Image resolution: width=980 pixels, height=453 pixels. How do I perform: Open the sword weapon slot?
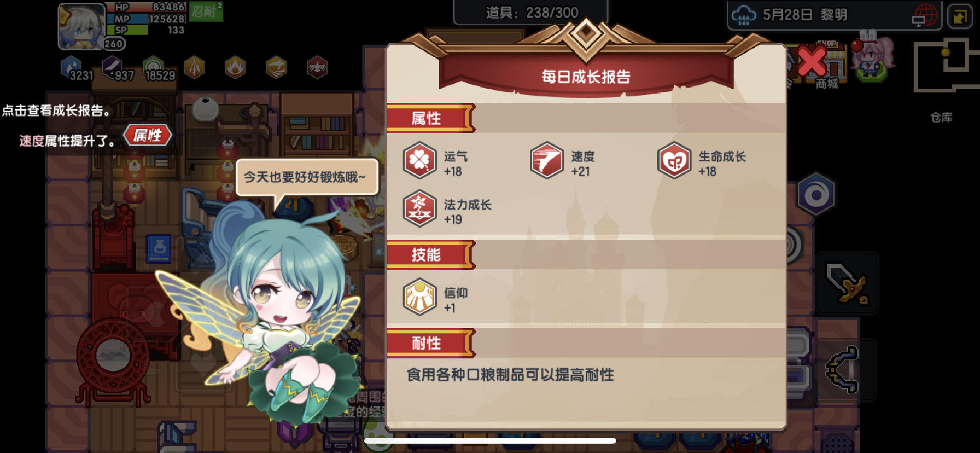(x=847, y=283)
